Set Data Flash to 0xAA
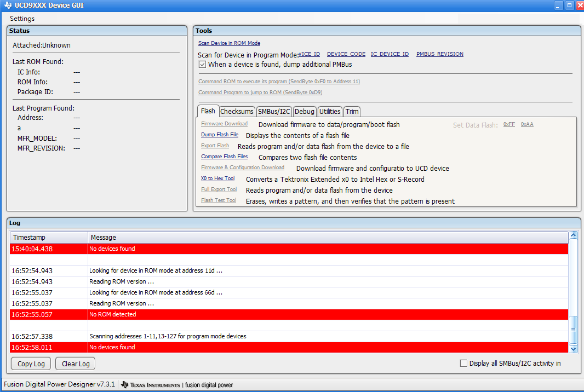Screen dimensions: 584x392 tap(527, 124)
